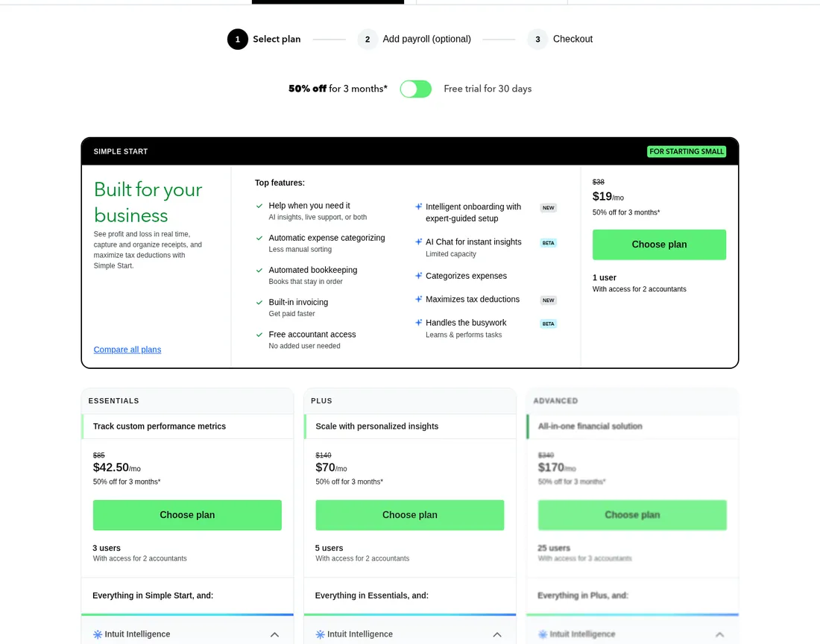This screenshot has height=644, width=820.
Task: Collapse Intuit Intelligence in Plus card
Action: 497,634
